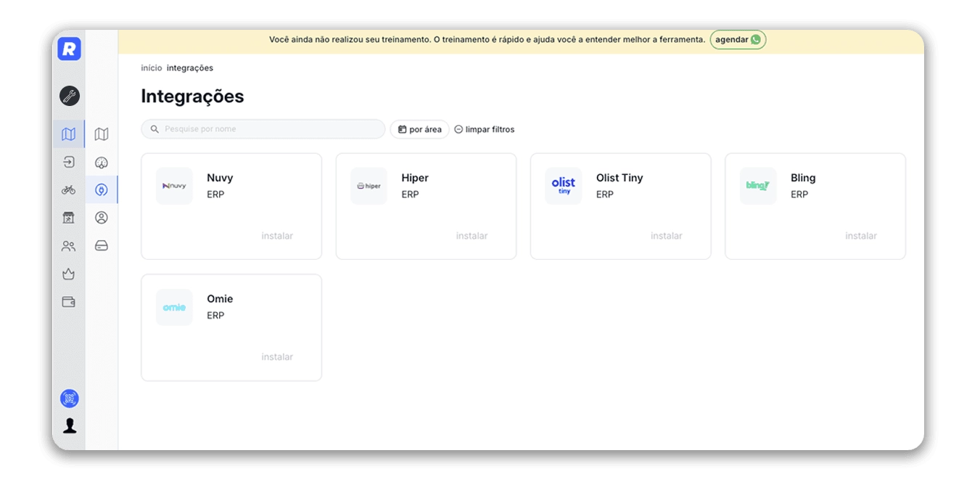Open the user profile silhouette icon

point(70,425)
